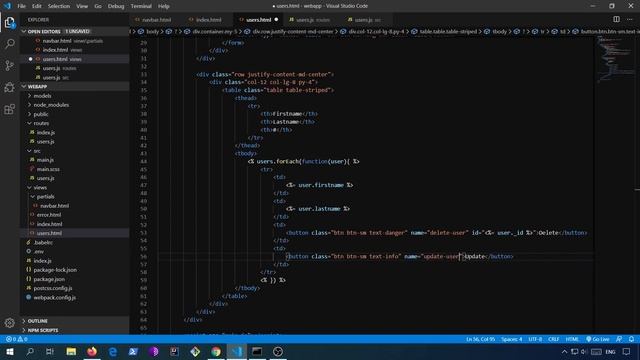Viewport: 640px width, 360px height.
Task: Open the Run and Debug view
Action: coord(9,87)
